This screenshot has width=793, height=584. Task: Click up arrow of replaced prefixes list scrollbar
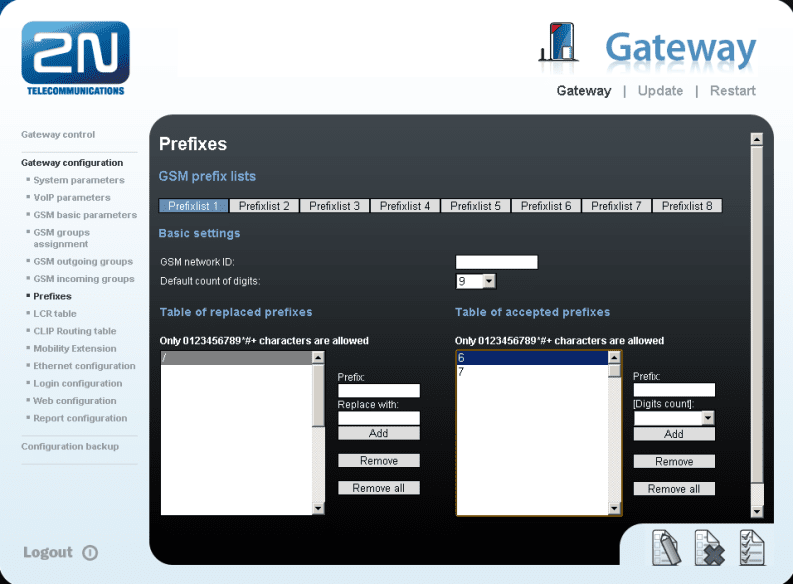(318, 358)
